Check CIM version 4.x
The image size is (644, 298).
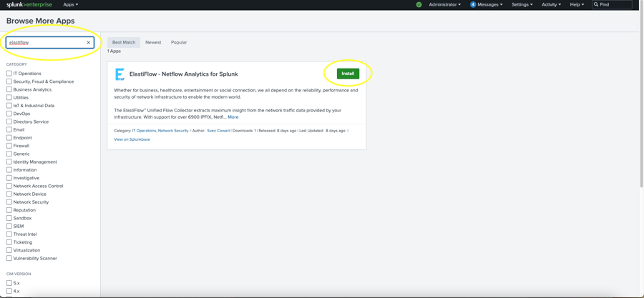click(9, 291)
